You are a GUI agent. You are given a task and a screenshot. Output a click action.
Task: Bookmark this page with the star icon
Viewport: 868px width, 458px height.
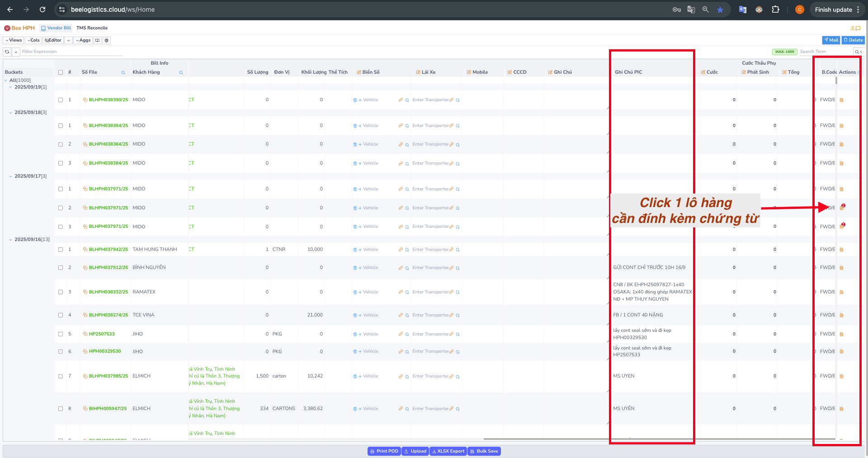[x=720, y=9]
